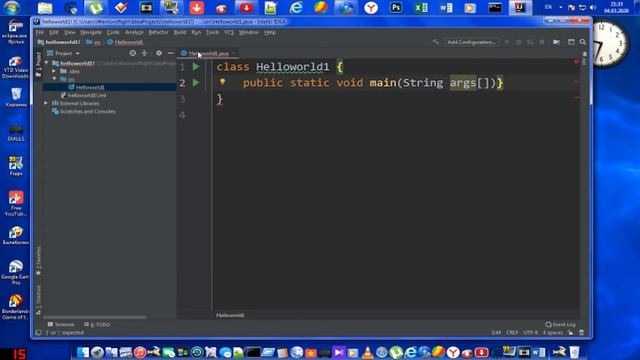This screenshot has width=640, height=360.
Task: Open the Terminal tool window
Action: tap(61, 324)
